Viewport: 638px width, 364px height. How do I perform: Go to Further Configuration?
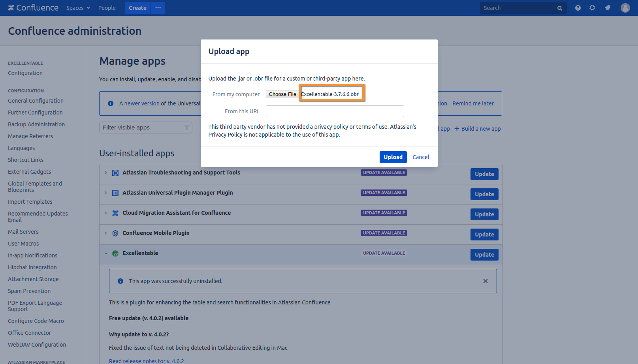35,113
